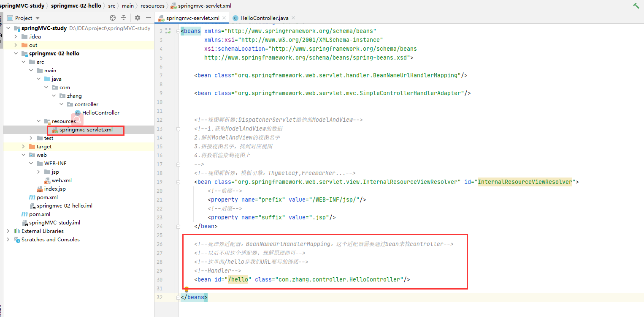644x317 pixels.
Task: Expand Scratches and Consoles node
Action: click(8, 240)
